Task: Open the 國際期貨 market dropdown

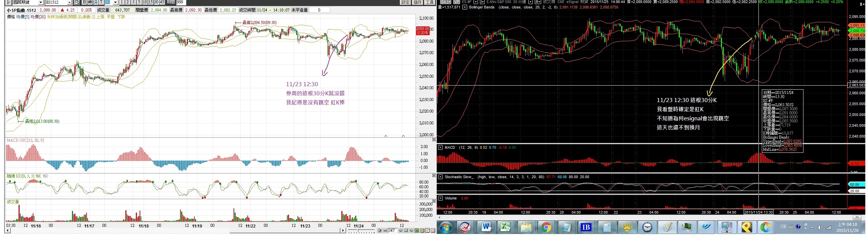Action: point(41,2)
